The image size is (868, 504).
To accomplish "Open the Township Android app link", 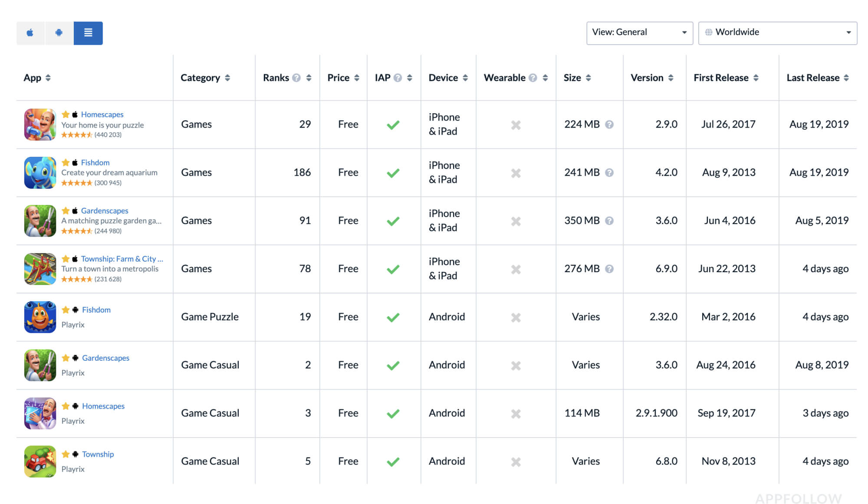I will (98, 455).
